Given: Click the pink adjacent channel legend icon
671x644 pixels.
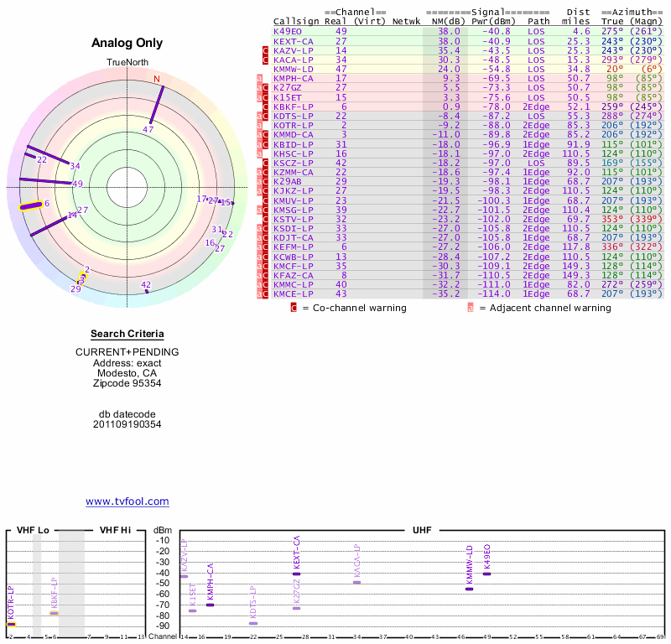Looking at the screenshot, I should pyautogui.click(x=471, y=308).
